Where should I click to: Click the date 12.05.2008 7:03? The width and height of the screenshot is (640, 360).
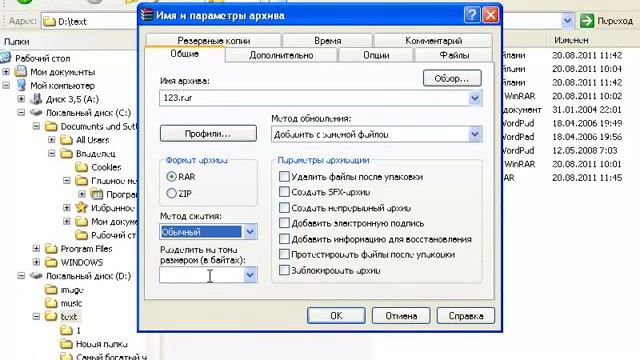pyautogui.click(x=584, y=150)
